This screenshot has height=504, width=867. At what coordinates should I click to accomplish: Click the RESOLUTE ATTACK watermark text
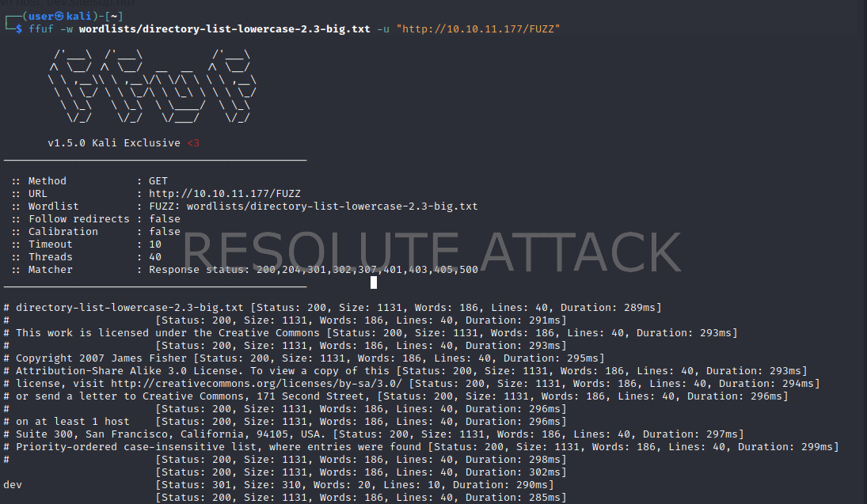(432, 252)
